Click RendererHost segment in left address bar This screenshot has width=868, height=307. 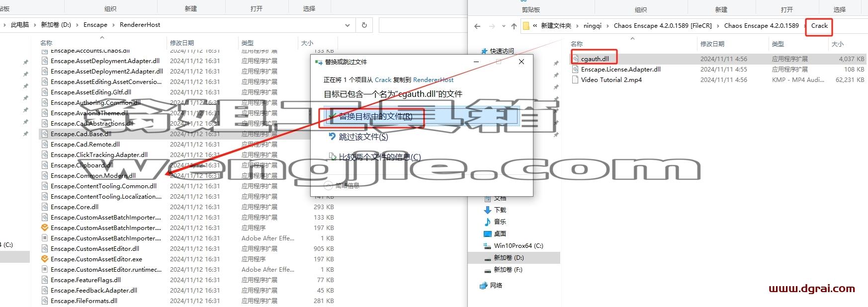(140, 25)
